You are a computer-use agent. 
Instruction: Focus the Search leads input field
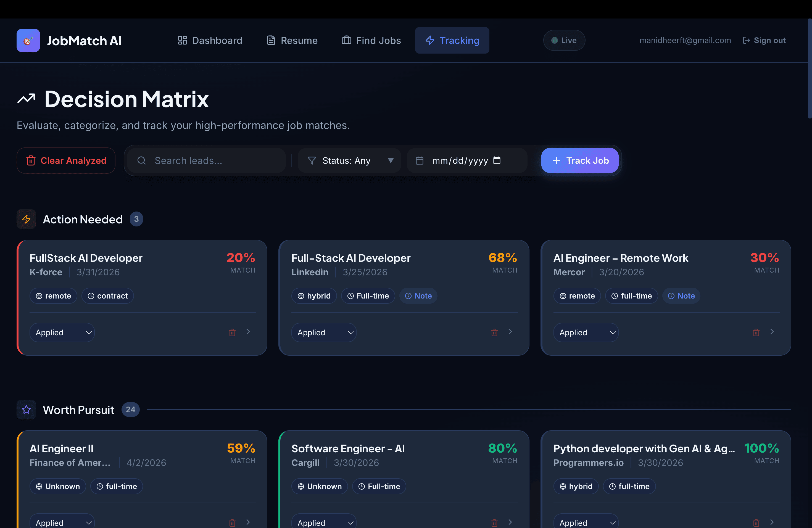click(206, 161)
